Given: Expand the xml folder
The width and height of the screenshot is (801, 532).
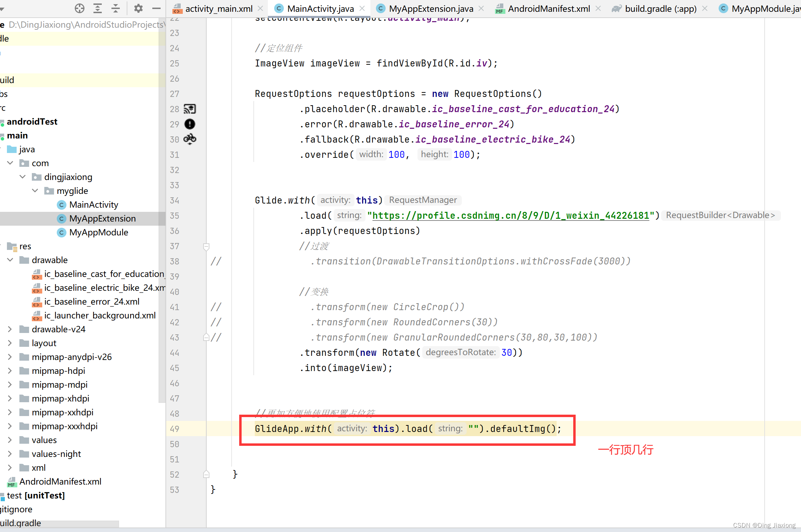Looking at the screenshot, I should pyautogui.click(x=10, y=467).
